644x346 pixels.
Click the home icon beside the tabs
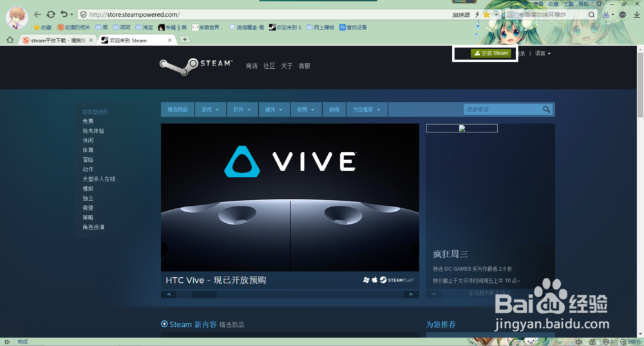click(10, 40)
